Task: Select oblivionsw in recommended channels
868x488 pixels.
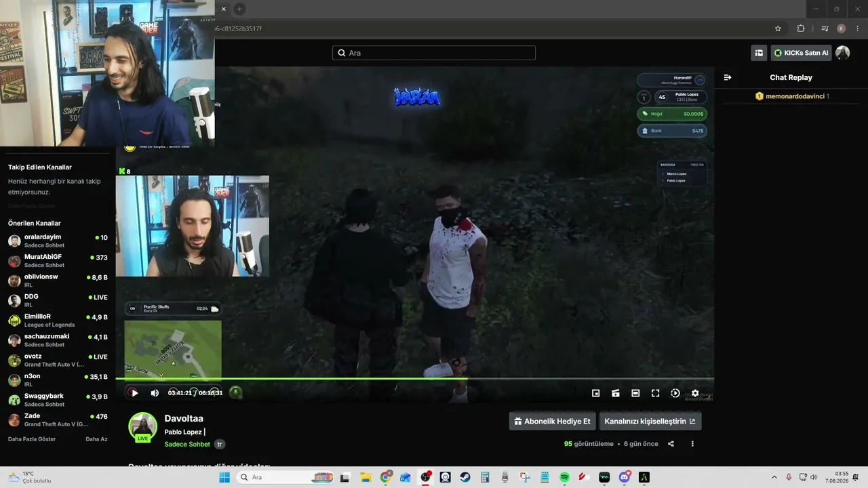Action: coord(58,281)
